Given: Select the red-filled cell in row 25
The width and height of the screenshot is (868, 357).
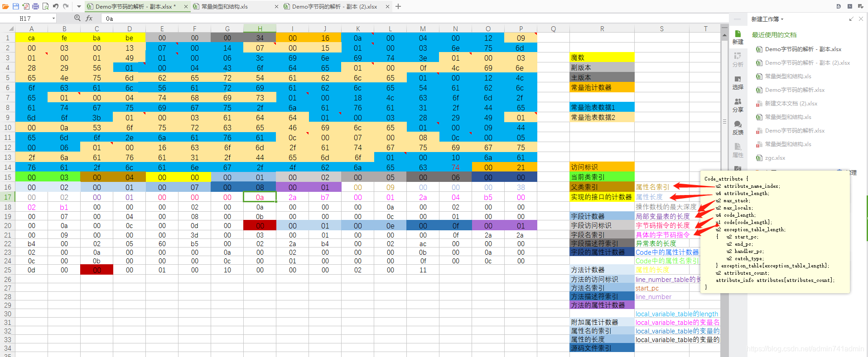Looking at the screenshot, I should click(96, 270).
